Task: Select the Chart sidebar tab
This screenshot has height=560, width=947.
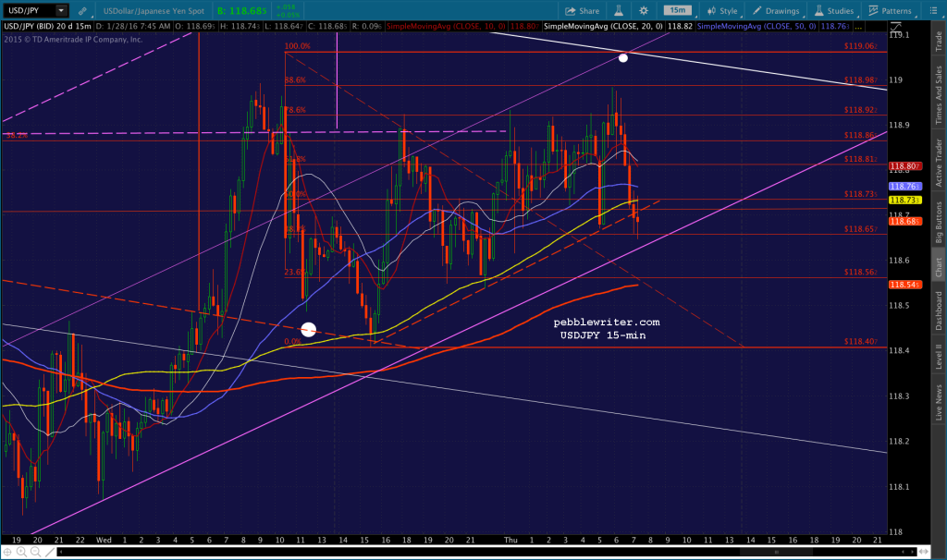Action: (939, 267)
